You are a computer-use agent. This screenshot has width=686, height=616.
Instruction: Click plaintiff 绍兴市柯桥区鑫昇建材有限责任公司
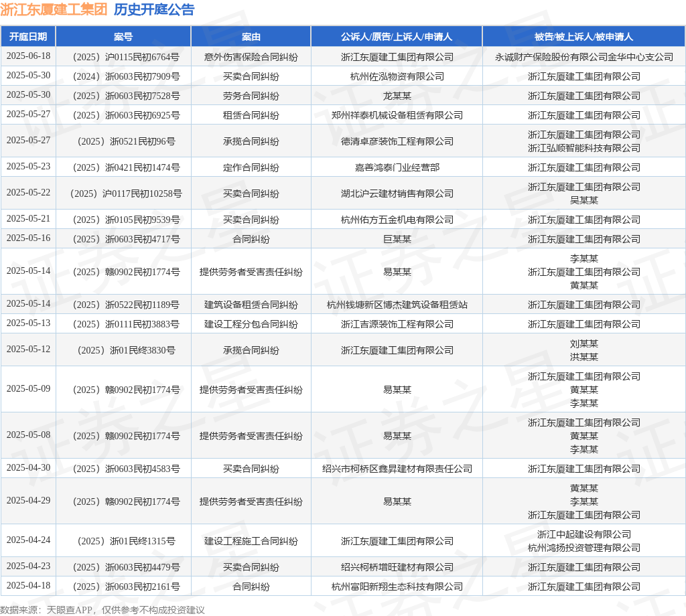(x=397, y=469)
